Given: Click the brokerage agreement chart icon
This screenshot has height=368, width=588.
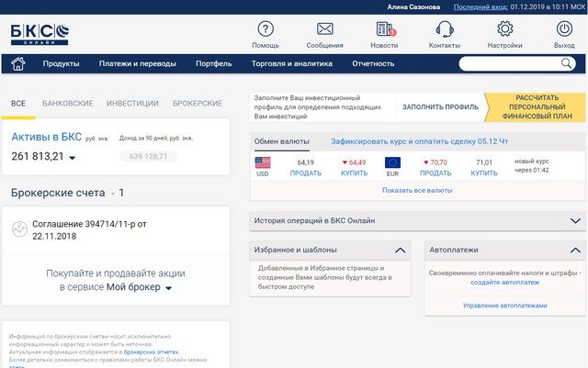Looking at the screenshot, I should coord(17,229).
